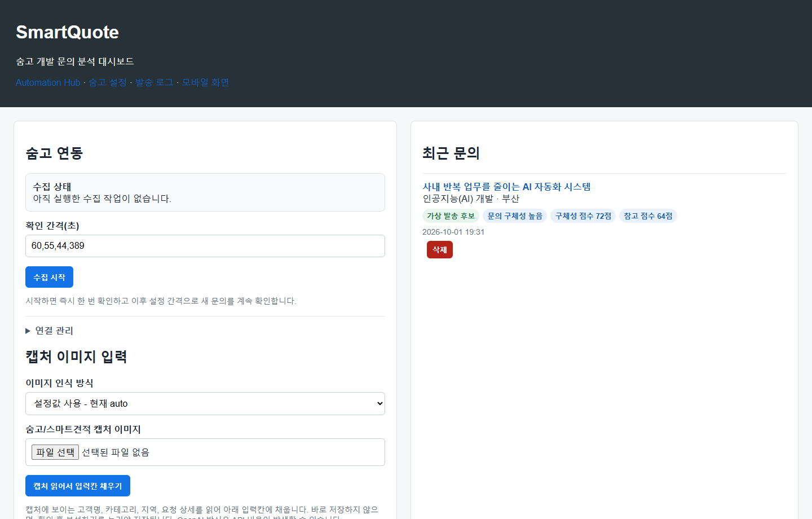
Task: Click the 수집 상태 status text
Action: (x=52, y=187)
